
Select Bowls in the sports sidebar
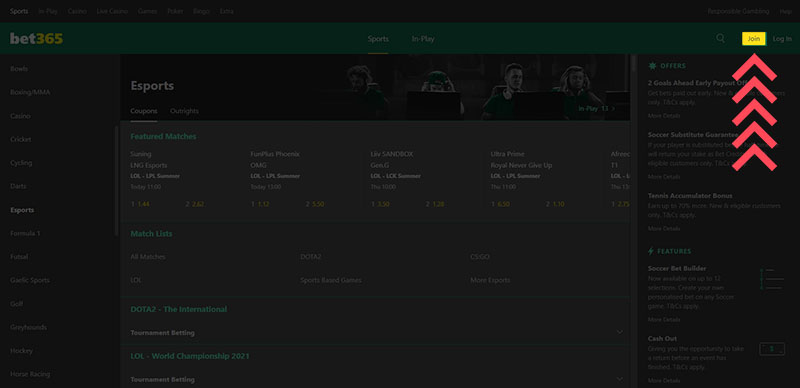coord(19,68)
